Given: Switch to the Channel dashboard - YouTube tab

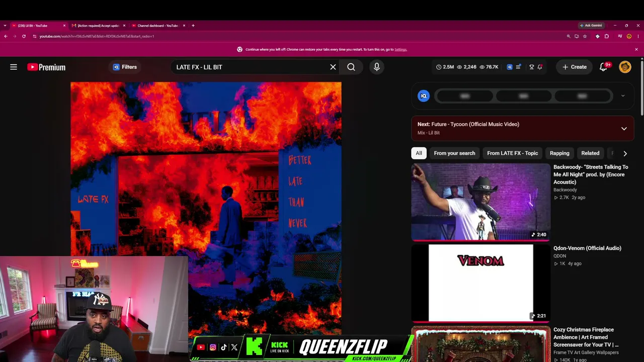Looking at the screenshot, I should tap(158, 26).
